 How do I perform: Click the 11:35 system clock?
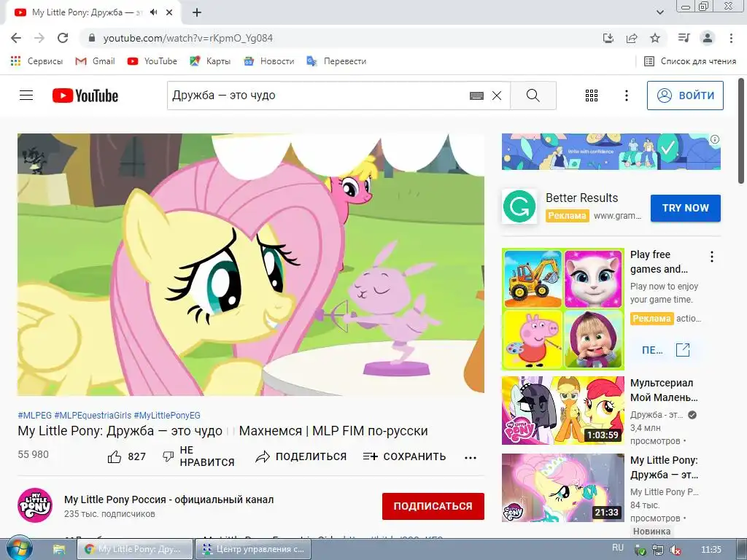[711, 550]
